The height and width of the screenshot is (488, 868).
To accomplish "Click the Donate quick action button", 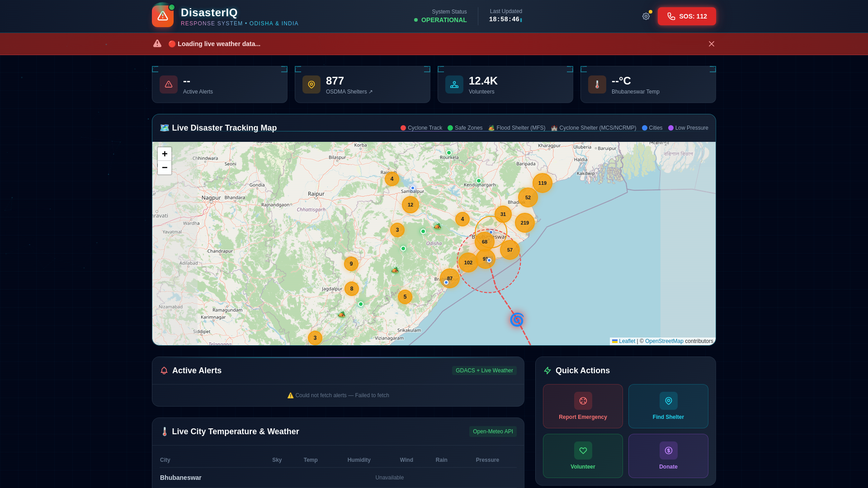I will click(668, 456).
